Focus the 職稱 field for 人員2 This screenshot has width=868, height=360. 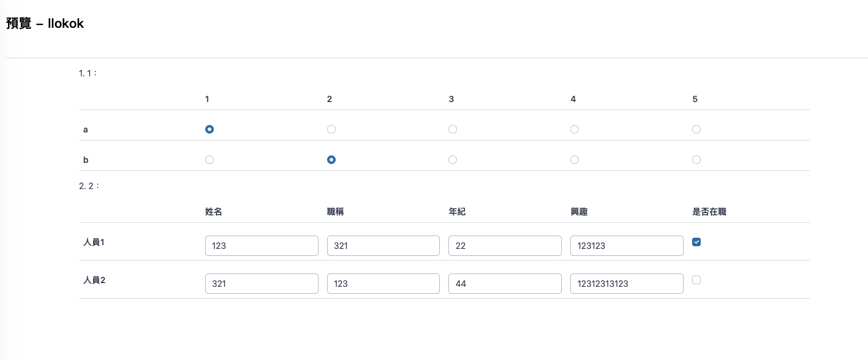[x=383, y=284]
